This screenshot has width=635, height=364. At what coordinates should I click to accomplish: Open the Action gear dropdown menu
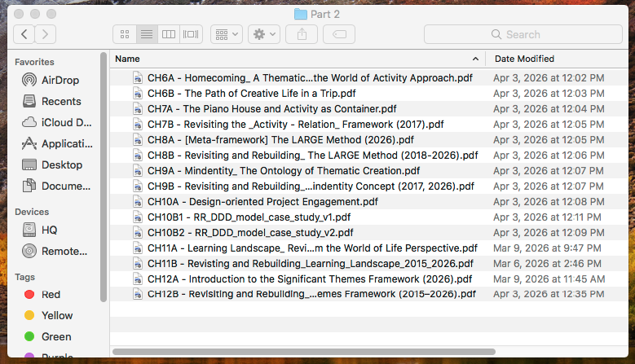[x=264, y=34]
